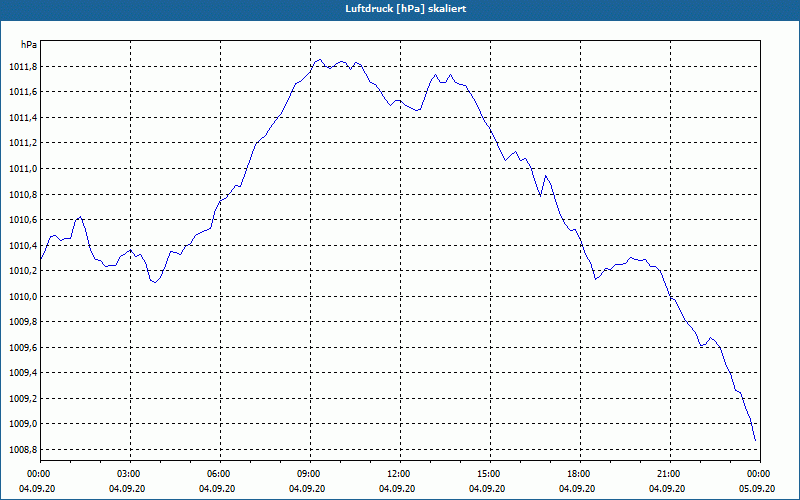The width and height of the screenshot is (800, 500).
Task: Click the '03:00' time label
Action: 128,474
